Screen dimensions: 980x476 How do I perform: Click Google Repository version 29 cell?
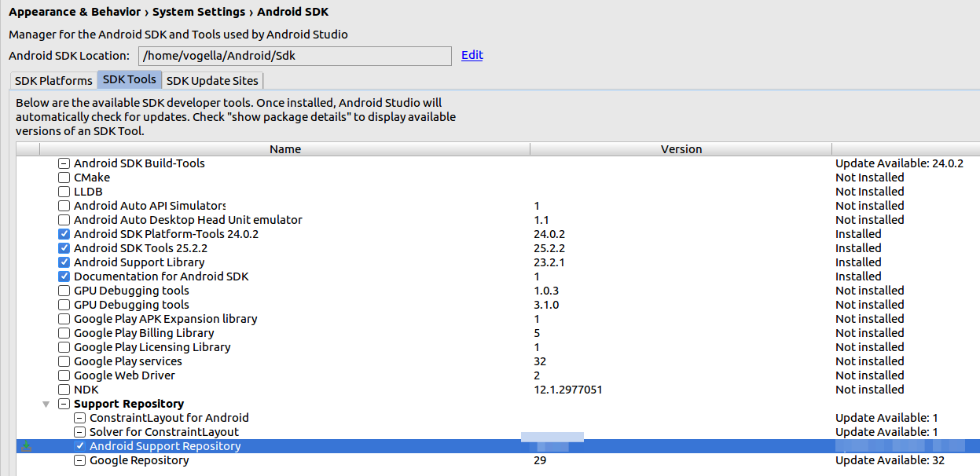coord(540,460)
